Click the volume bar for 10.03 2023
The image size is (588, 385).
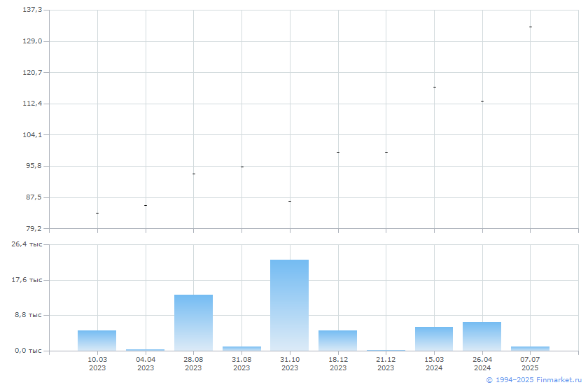click(x=97, y=340)
